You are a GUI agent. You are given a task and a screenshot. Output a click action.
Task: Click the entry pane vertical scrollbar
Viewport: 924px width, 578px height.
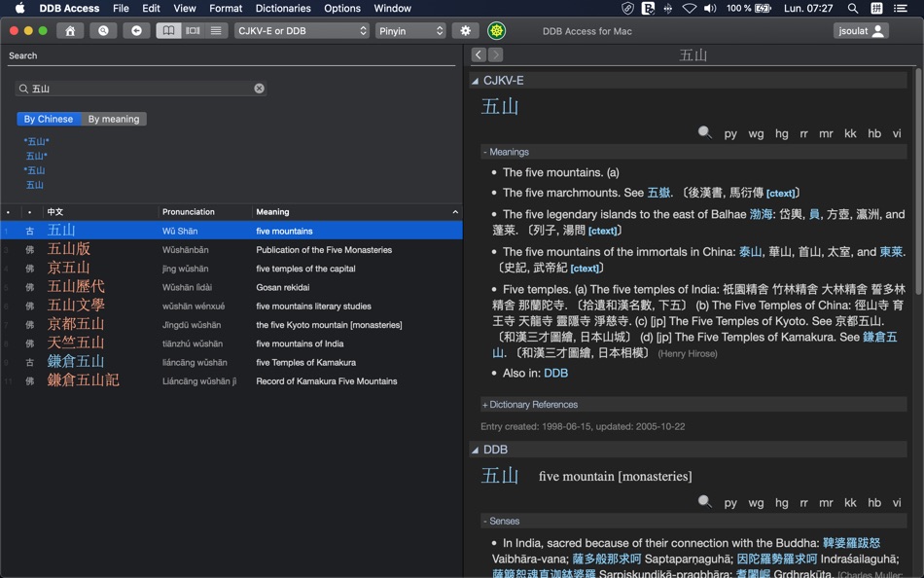(x=918, y=182)
